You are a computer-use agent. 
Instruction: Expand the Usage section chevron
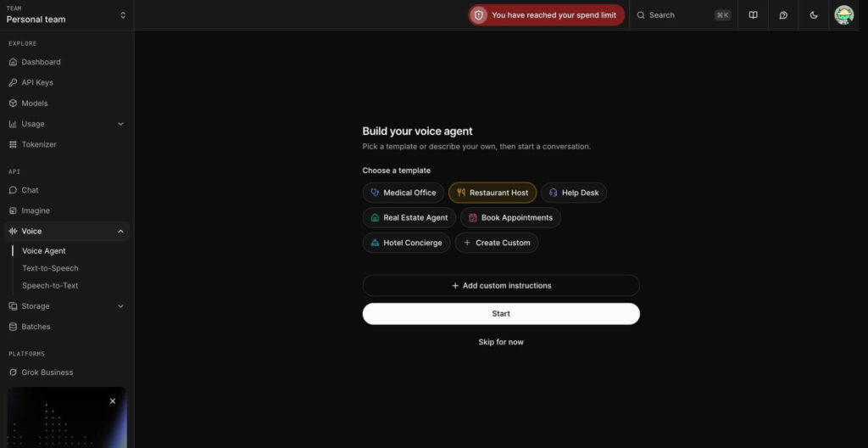coord(120,124)
